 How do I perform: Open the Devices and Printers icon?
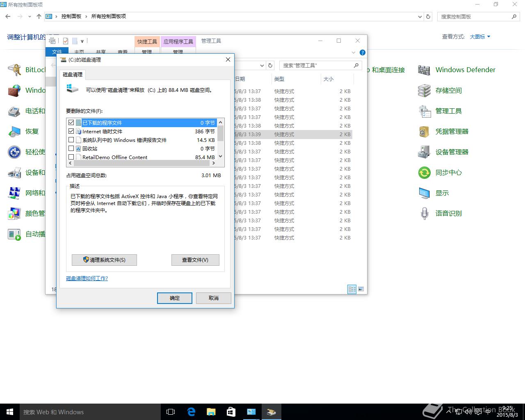click(14, 172)
